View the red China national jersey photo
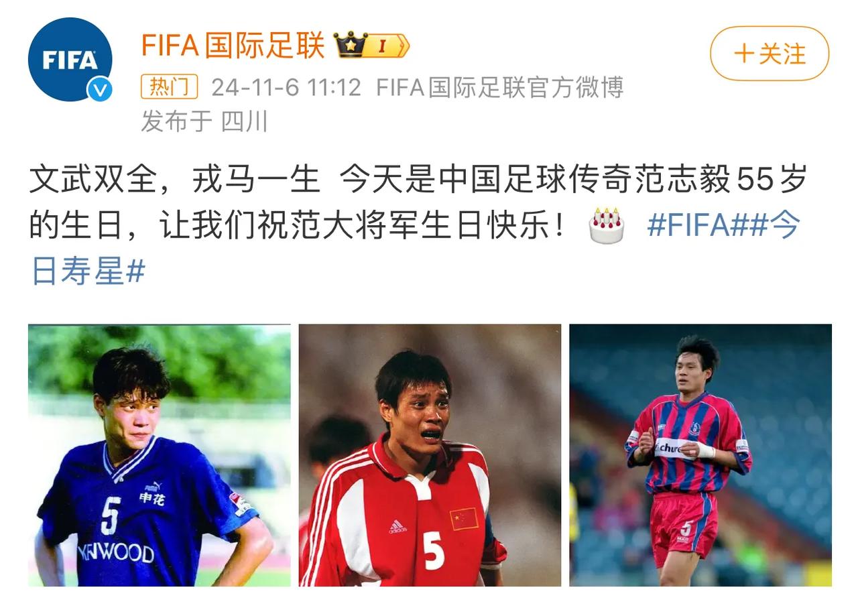The image size is (858, 616). coord(430,455)
